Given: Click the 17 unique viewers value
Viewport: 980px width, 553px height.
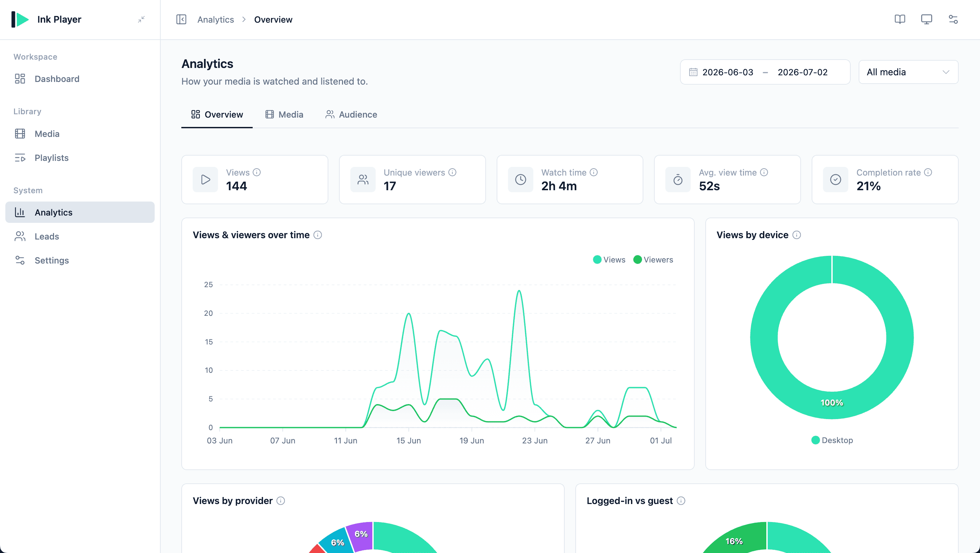Looking at the screenshot, I should 390,186.
